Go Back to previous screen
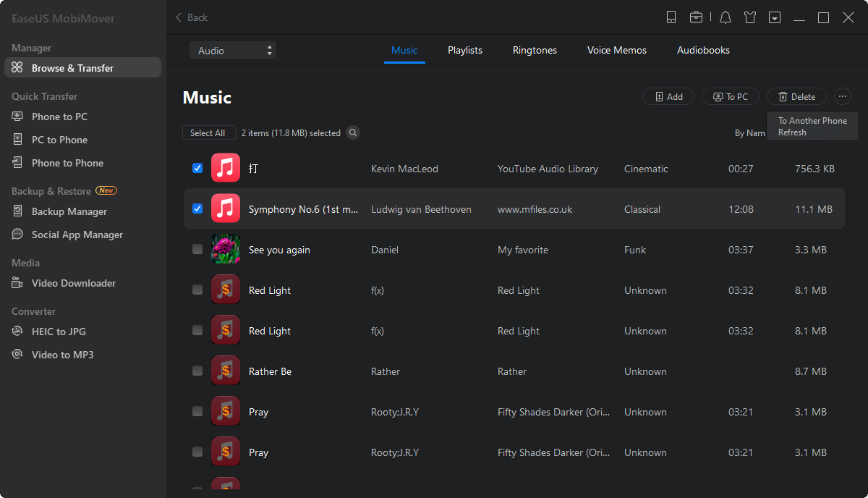The width and height of the screenshot is (868, 498). 192,17
